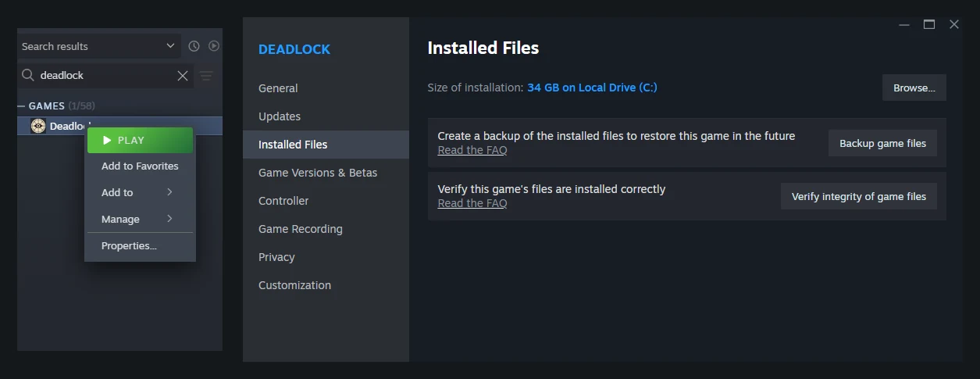980x379 pixels.
Task: Click the Browse... button
Action: (x=914, y=88)
